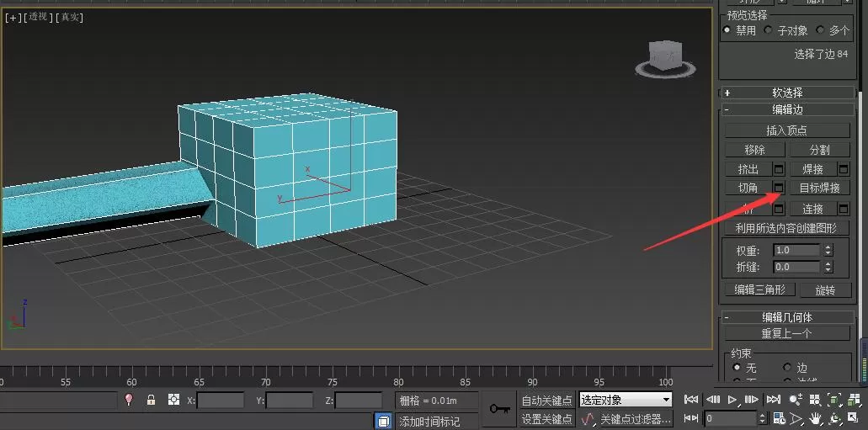868x430 pixels.
Task: Select the Field-of-View tool
Action: [796, 418]
